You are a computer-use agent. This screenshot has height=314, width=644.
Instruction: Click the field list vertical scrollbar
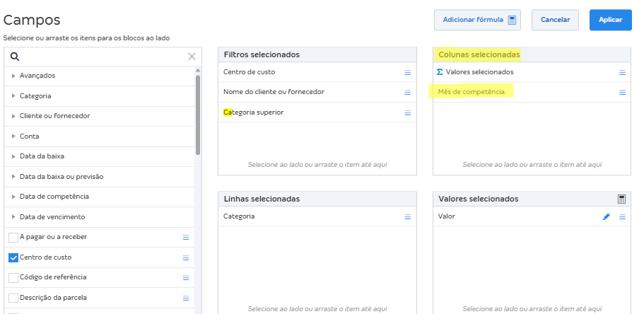coord(198,113)
